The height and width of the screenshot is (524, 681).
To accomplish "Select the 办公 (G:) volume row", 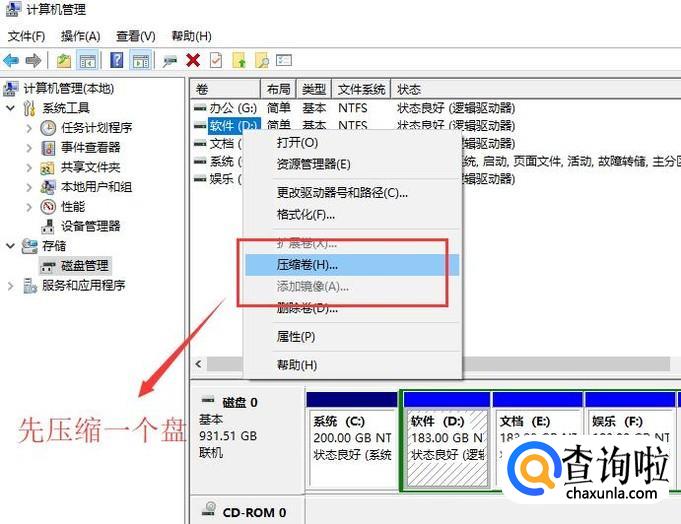I will coord(436,108).
